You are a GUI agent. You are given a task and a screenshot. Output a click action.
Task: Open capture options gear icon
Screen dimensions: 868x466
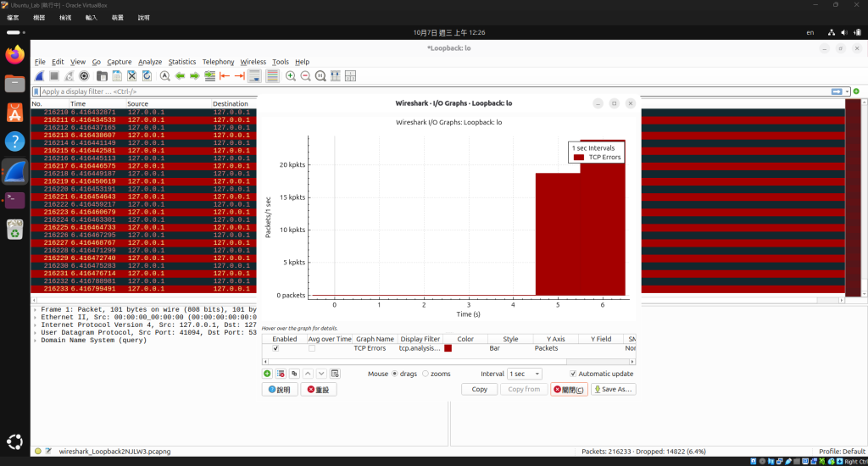[84, 75]
